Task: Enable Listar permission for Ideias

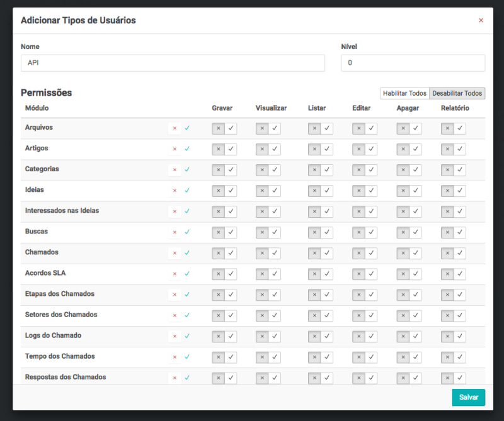Action: (327, 191)
